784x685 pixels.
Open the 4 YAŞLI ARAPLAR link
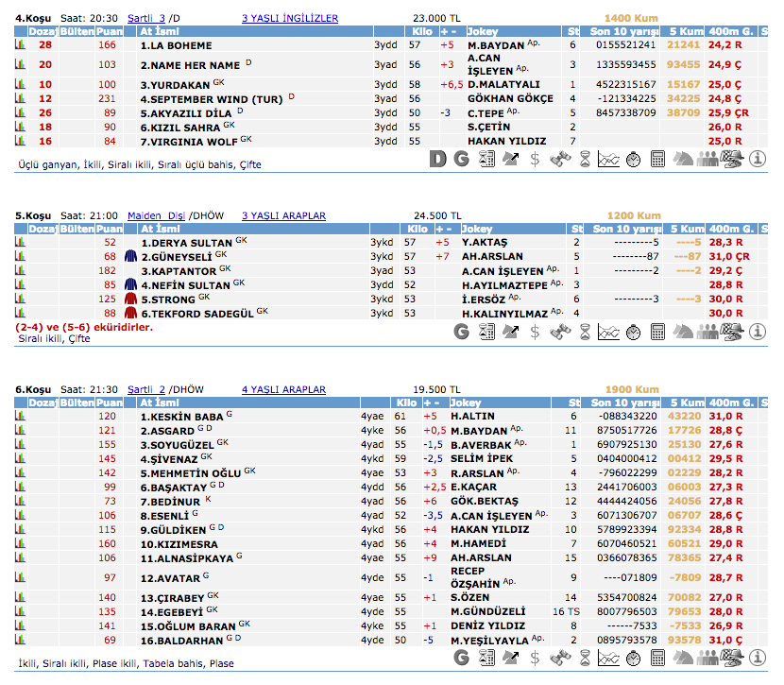point(283,389)
